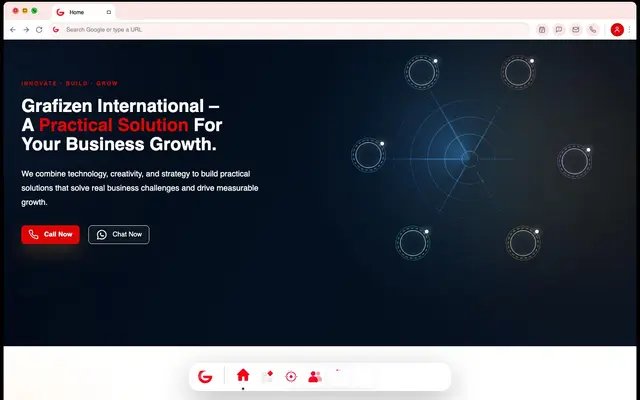The height and width of the screenshot is (400, 640).
Task: Click the INNOVATE · BUILD · GROW tagline
Action: pyautogui.click(x=70, y=83)
